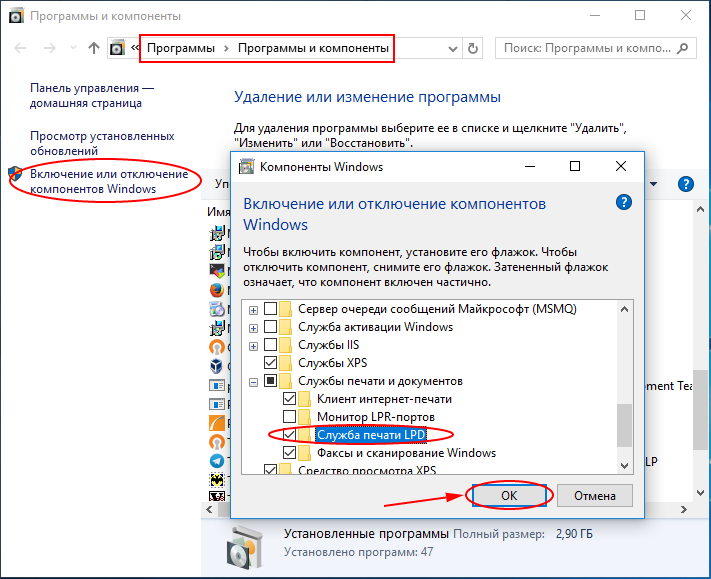Select the Firefox icon in the program list

pyautogui.click(x=217, y=290)
